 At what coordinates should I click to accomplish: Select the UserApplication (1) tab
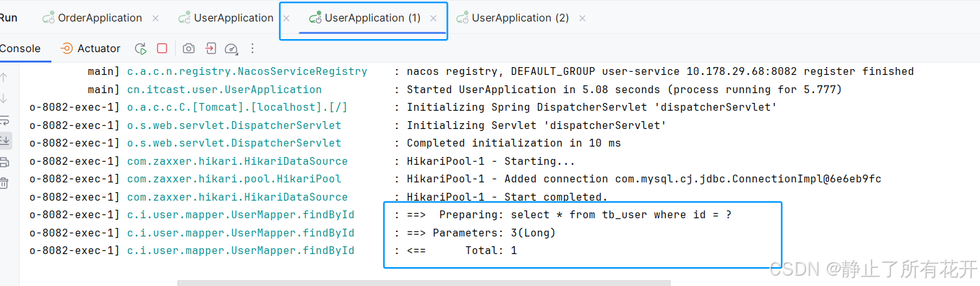[373, 18]
